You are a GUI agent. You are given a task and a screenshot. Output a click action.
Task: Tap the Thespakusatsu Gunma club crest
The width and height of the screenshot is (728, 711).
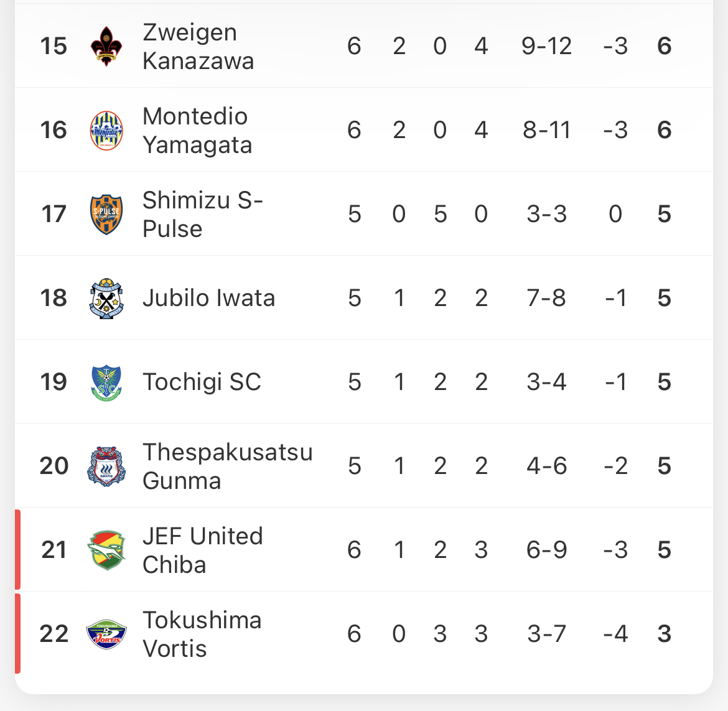(x=106, y=466)
